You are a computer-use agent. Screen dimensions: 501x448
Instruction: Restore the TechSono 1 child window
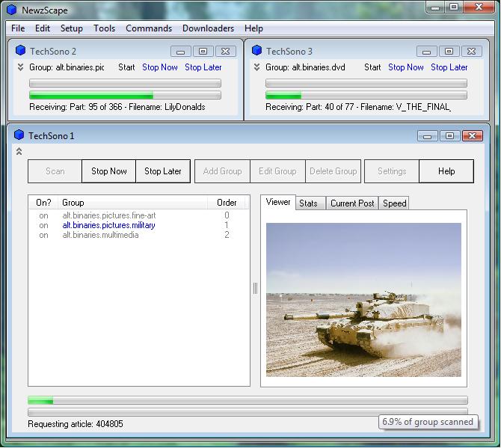(x=449, y=135)
